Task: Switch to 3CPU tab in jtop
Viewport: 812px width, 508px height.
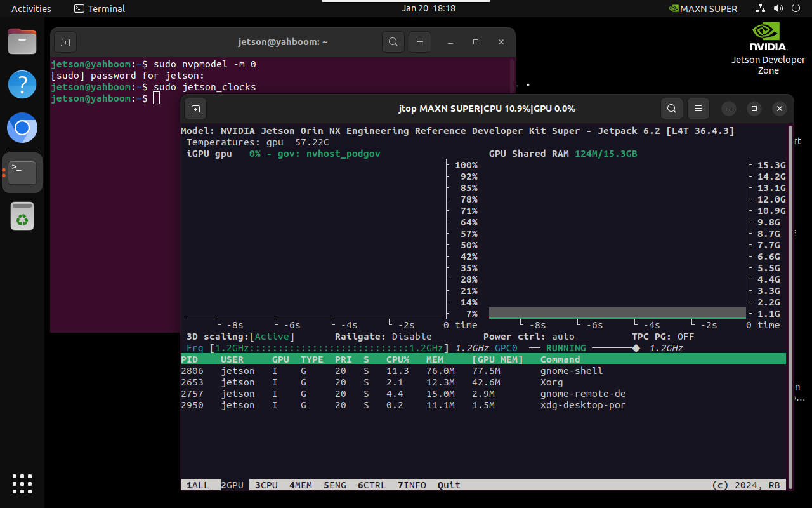Action: 266,485
